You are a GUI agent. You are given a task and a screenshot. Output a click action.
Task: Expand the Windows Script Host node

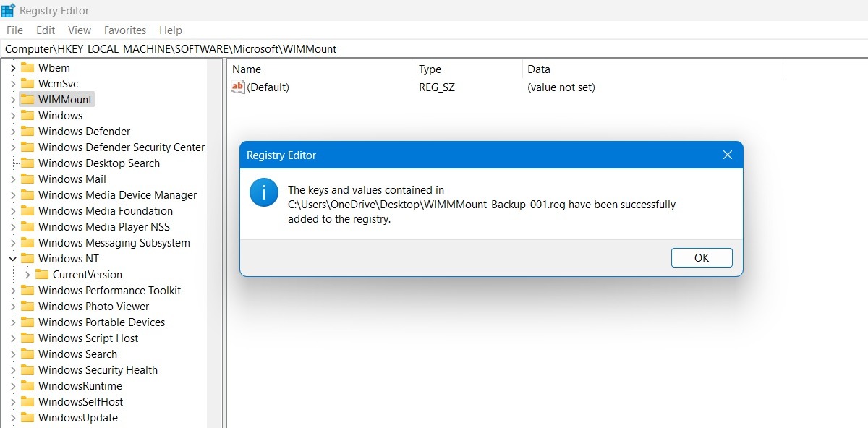(13, 338)
